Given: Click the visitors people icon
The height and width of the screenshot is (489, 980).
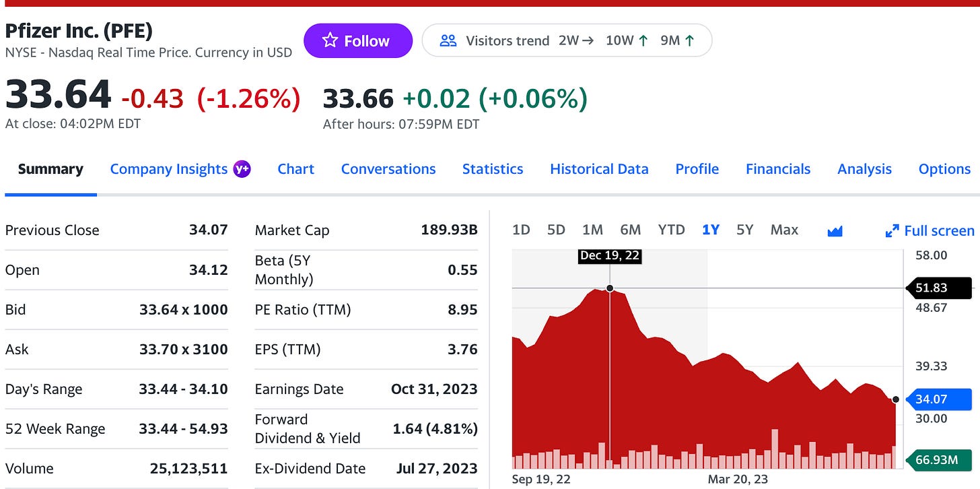Looking at the screenshot, I should [x=448, y=40].
